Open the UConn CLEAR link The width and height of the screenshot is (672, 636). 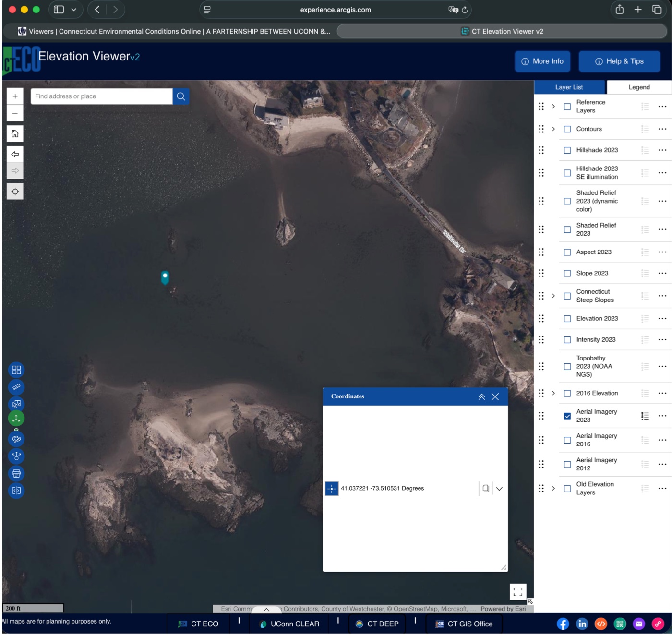pos(289,624)
